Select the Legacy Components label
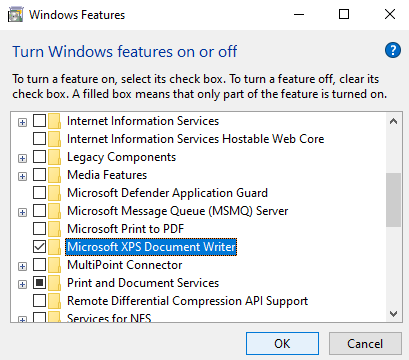The height and width of the screenshot is (360, 409). click(x=122, y=157)
